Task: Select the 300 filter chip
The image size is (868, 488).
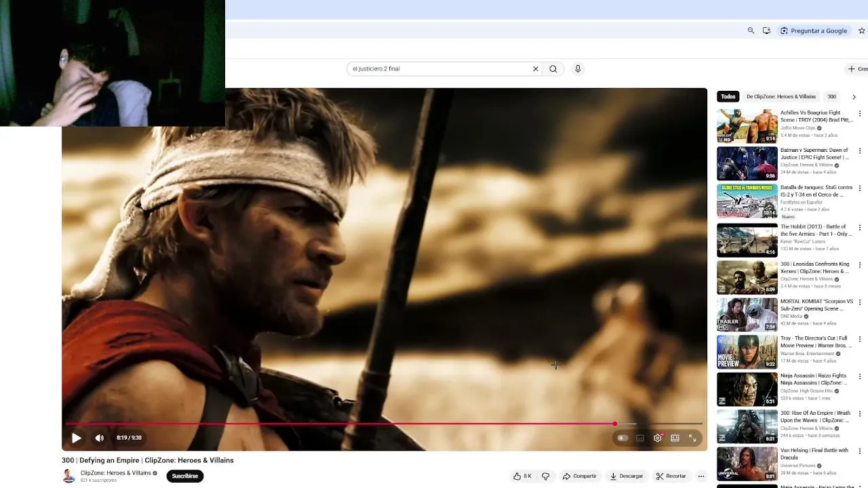Action: click(832, 97)
